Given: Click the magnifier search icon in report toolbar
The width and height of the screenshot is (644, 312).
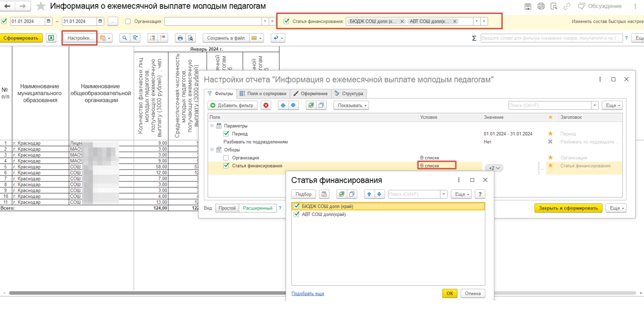Looking at the screenshot, I should [x=125, y=38].
